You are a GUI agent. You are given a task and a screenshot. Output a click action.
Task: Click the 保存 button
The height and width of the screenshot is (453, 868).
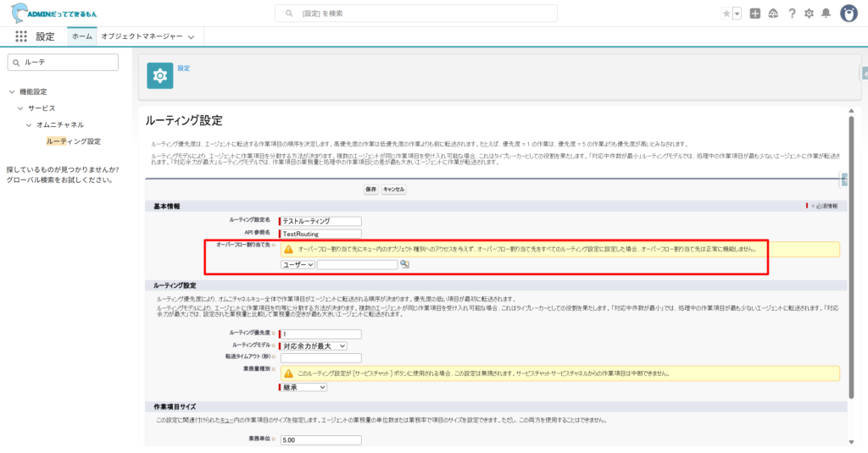[x=370, y=190]
